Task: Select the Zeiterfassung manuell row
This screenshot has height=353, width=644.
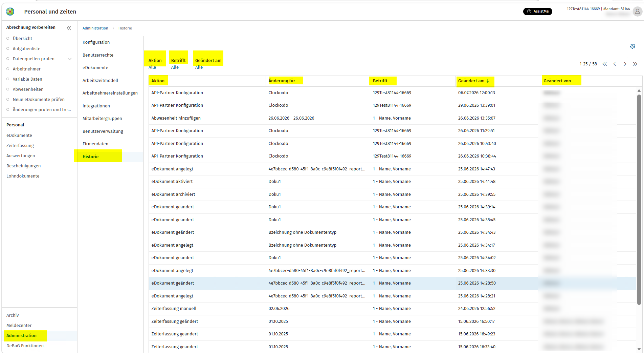Action: (x=392, y=309)
